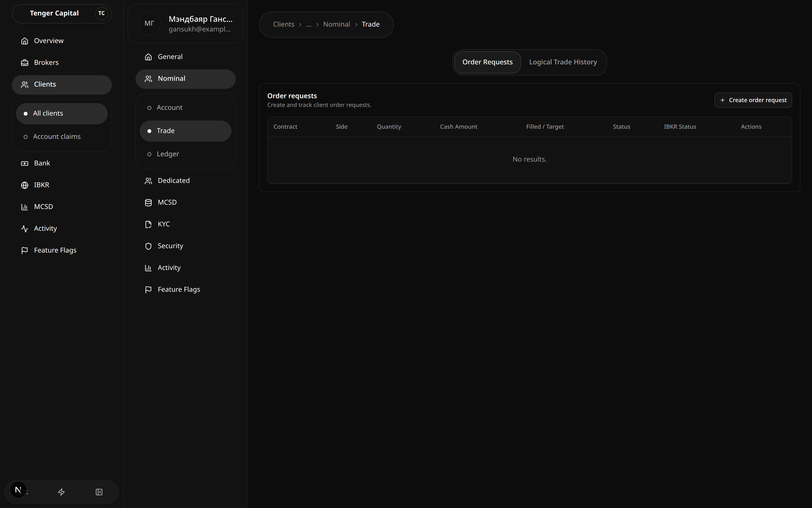The width and height of the screenshot is (812, 508).
Task: Click the IBKR Status column header
Action: click(x=680, y=127)
